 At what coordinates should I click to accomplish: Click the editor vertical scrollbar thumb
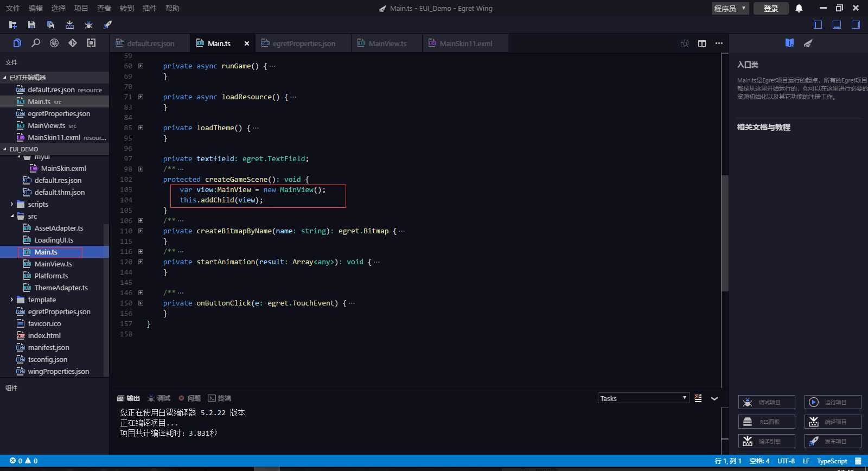click(725, 233)
